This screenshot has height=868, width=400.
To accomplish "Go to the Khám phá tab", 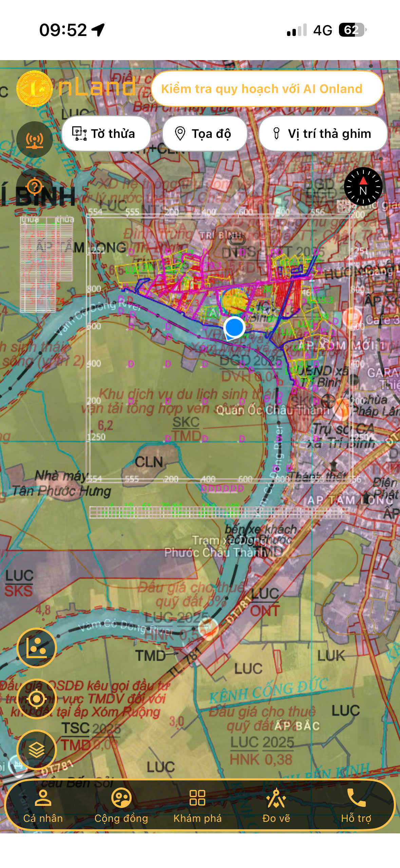I will (197, 806).
